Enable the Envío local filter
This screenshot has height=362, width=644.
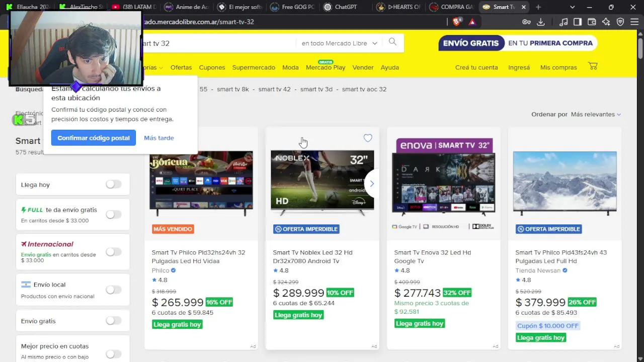114,290
